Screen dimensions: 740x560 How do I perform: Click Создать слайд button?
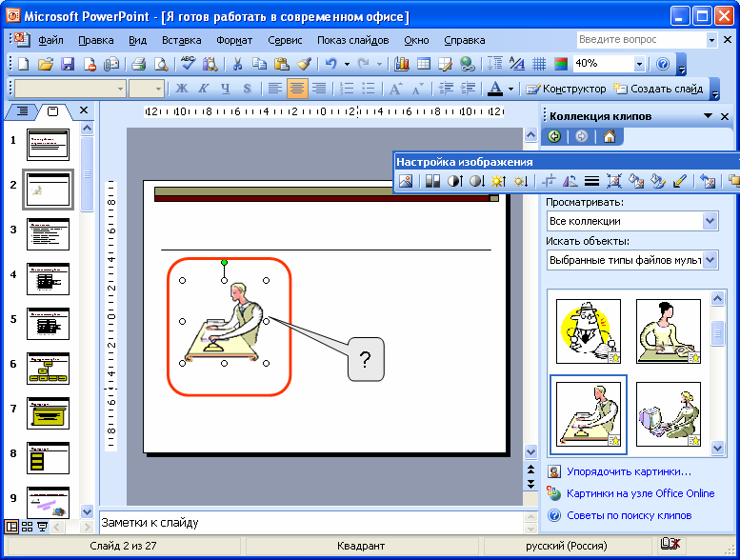point(658,89)
